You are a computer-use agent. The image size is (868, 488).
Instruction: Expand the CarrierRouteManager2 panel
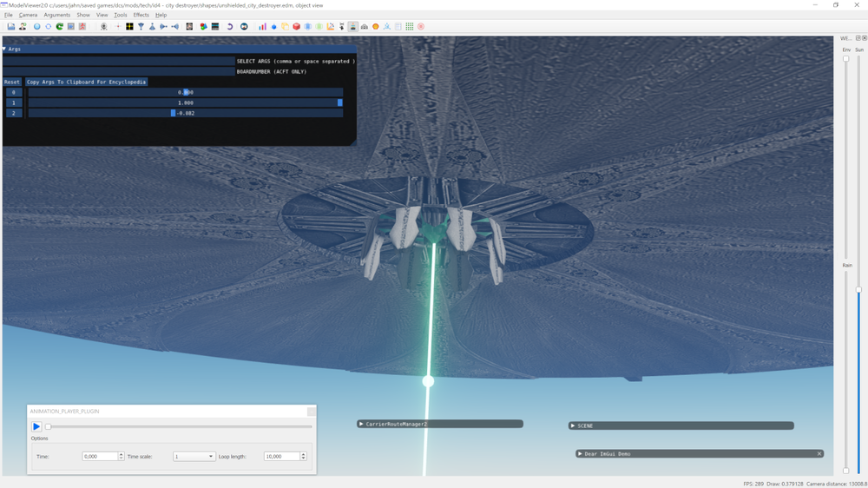point(361,424)
